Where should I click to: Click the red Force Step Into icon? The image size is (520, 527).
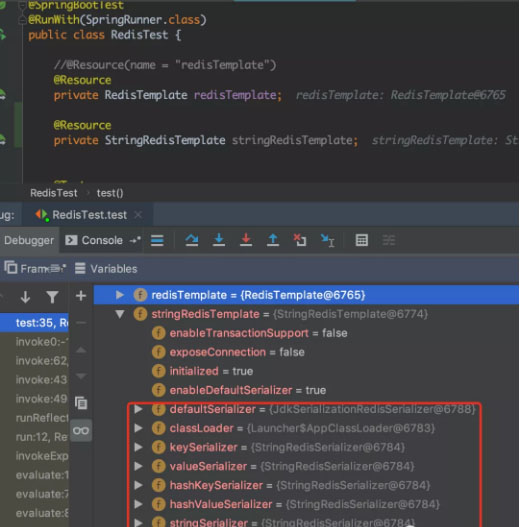click(246, 240)
